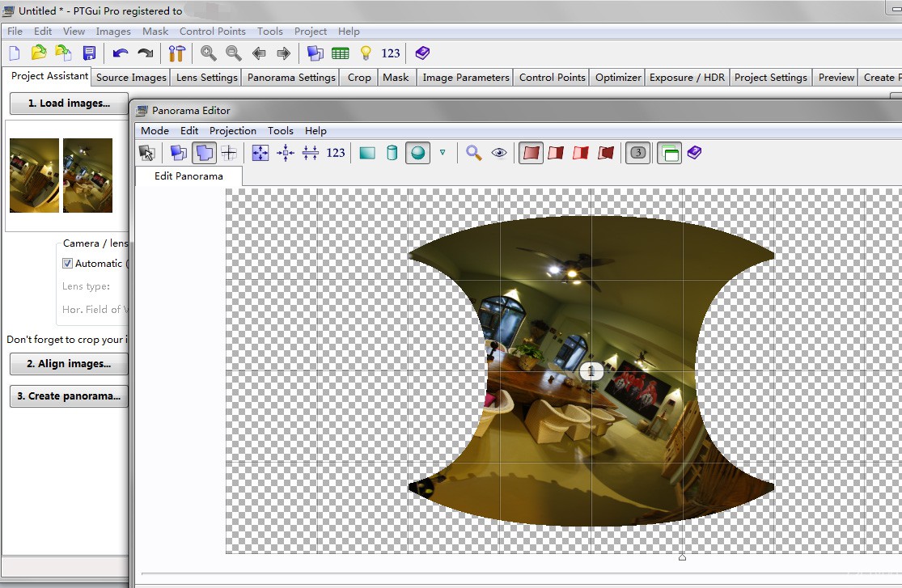Expand the projection dropdown arrow
This screenshot has width=902, height=588.
443,152
